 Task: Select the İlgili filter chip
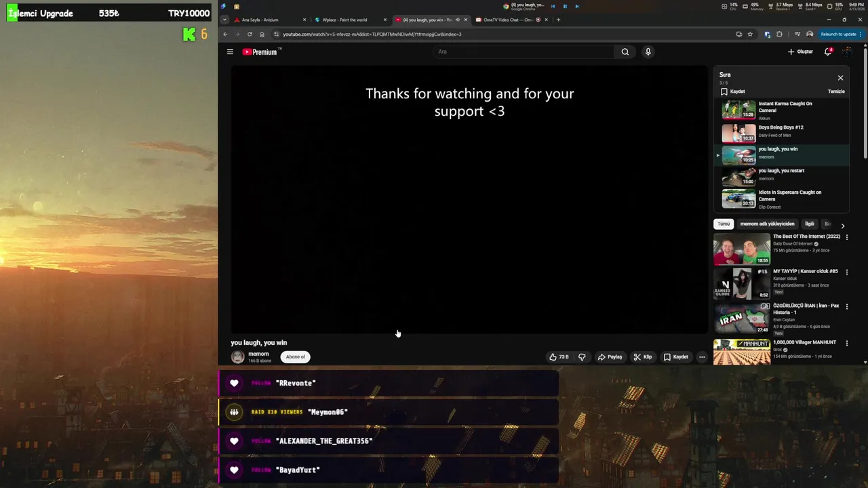(809, 224)
